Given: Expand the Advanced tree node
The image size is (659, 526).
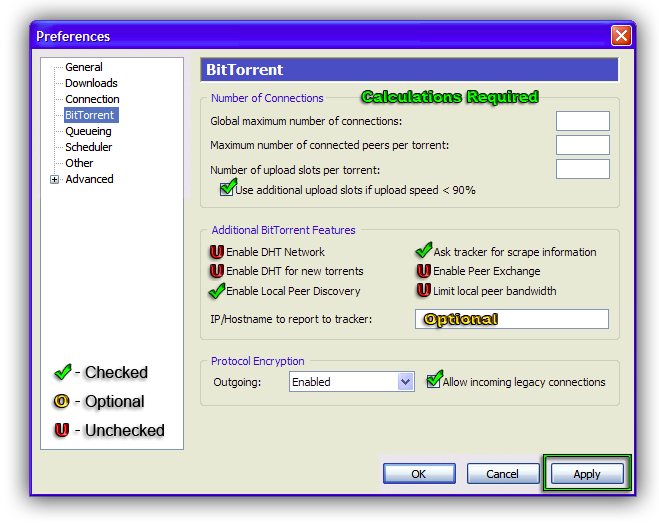Looking at the screenshot, I should click(54, 179).
